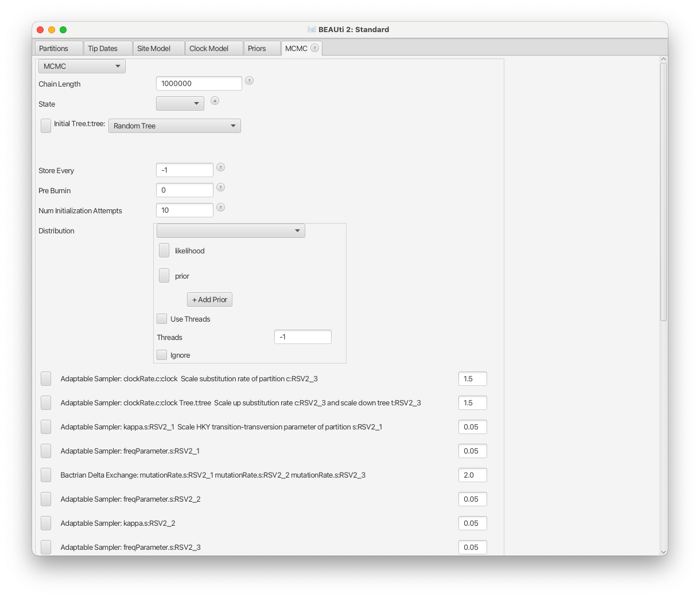The width and height of the screenshot is (700, 598).
Task: Toggle button for freqParameter.s:RSV2_3 operator
Action: 46,548
